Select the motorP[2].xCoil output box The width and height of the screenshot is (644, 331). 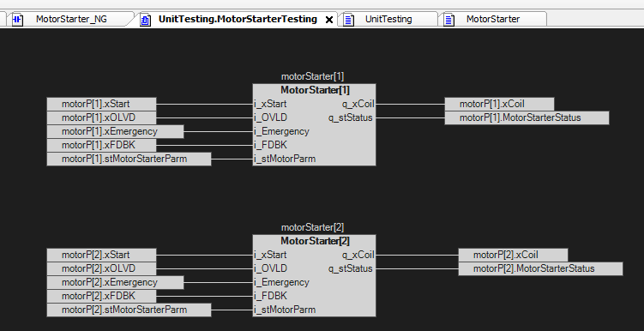coord(514,255)
